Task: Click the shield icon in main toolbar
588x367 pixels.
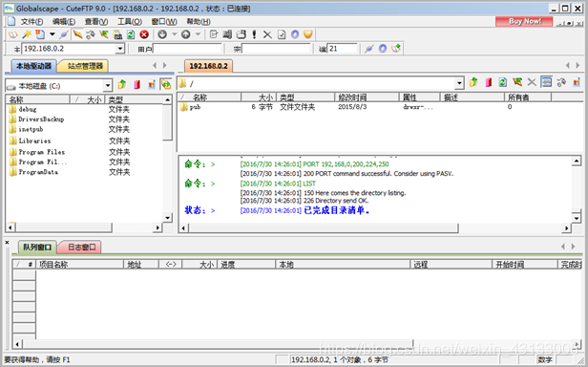Action: point(308,34)
